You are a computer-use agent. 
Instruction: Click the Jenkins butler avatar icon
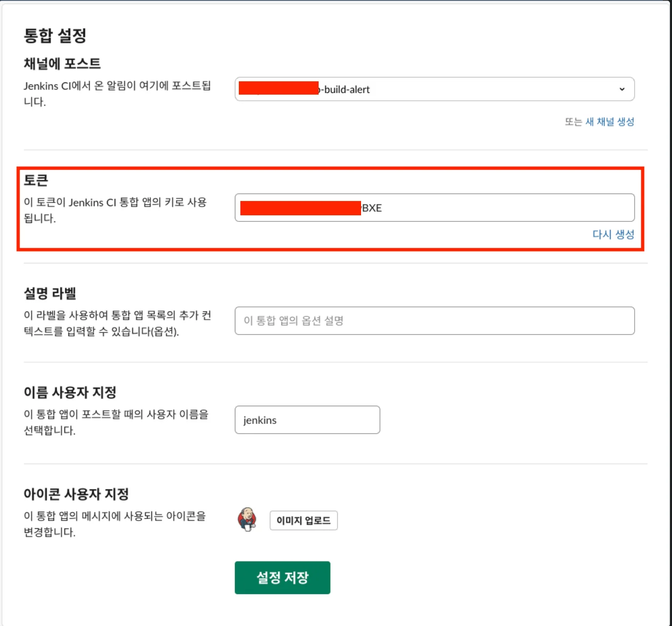click(x=247, y=520)
